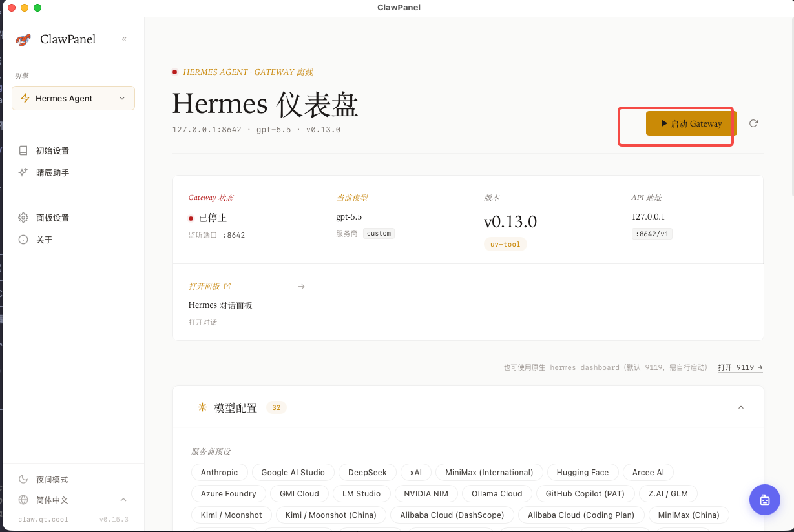This screenshot has height=532, width=794.
Task: Toggle 夜间模式 night mode
Action: pos(52,480)
